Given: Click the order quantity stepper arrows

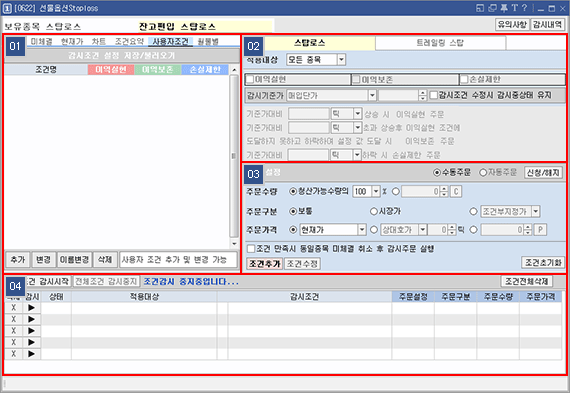Looking at the screenshot, I should 444,192.
